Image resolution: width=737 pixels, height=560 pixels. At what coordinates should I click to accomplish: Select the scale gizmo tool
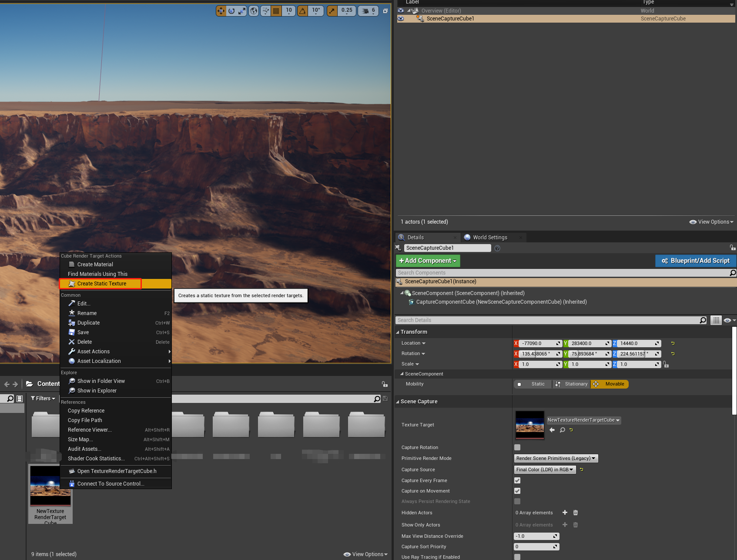point(242,11)
